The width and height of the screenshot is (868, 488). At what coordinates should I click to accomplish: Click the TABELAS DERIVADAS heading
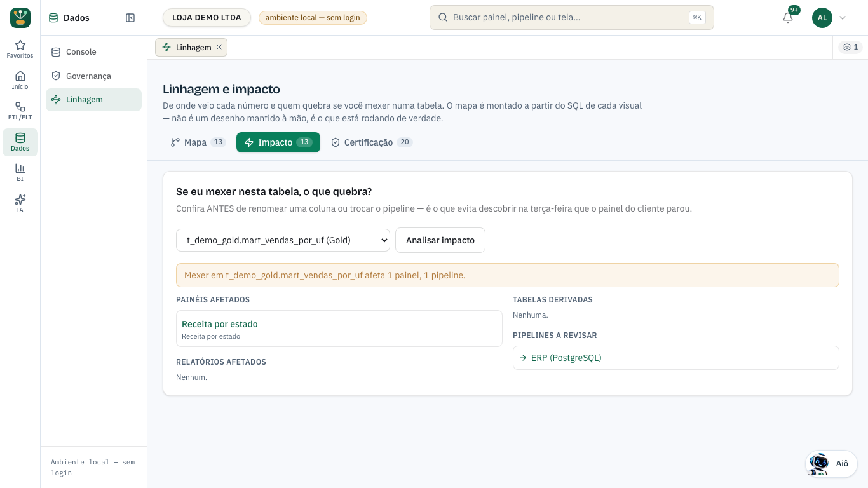point(553,300)
